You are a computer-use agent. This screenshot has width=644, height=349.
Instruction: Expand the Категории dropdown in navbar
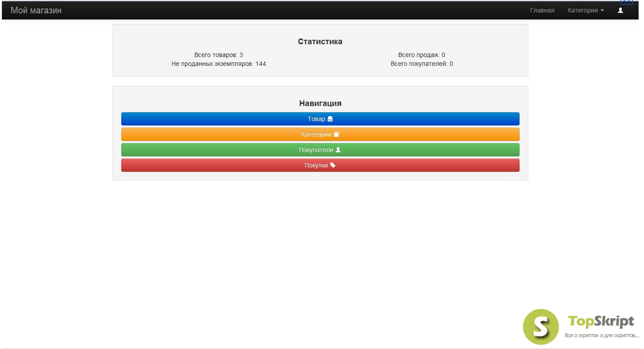tap(586, 10)
